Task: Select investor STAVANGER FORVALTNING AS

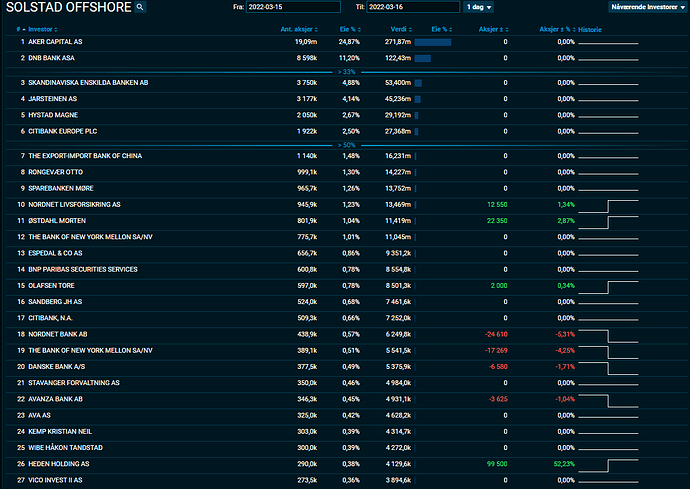Action: (x=73, y=383)
